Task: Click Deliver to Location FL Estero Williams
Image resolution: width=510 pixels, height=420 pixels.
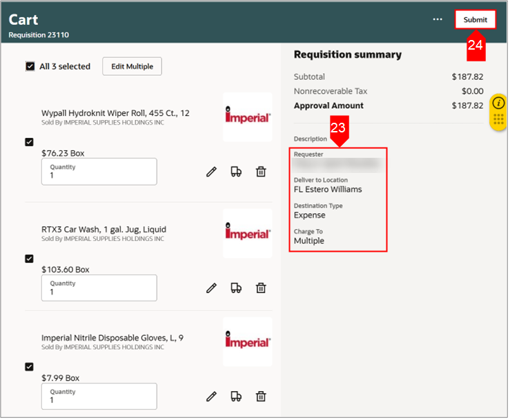Action: (328, 190)
